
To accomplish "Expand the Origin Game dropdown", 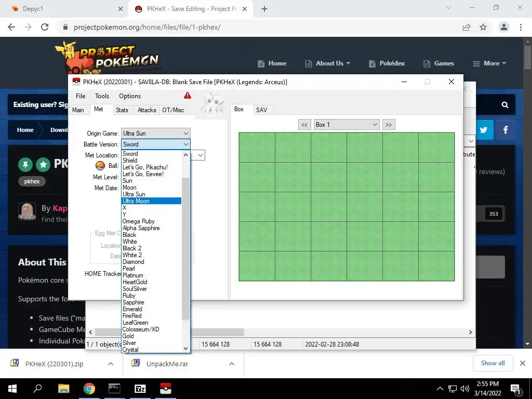I will pyautogui.click(x=185, y=134).
